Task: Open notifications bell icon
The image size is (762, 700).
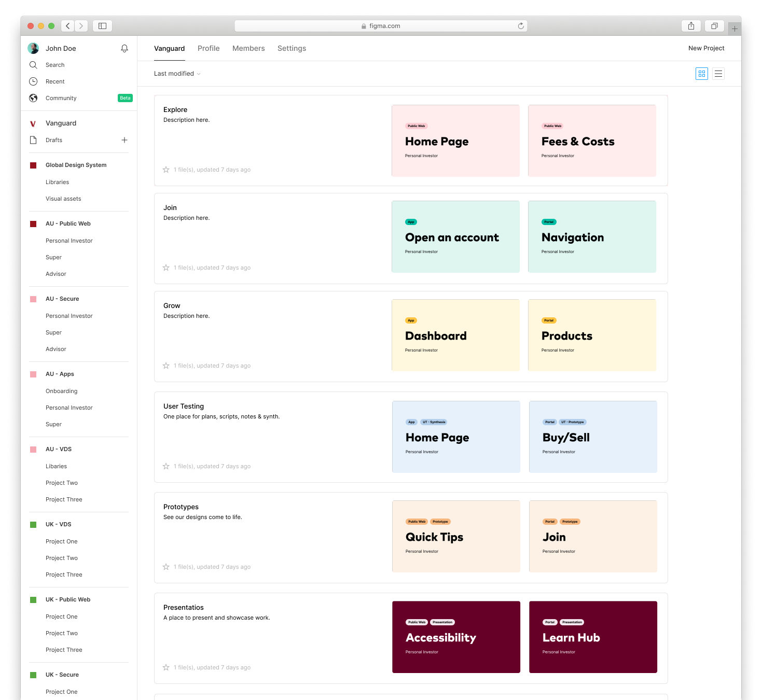Action: click(124, 48)
